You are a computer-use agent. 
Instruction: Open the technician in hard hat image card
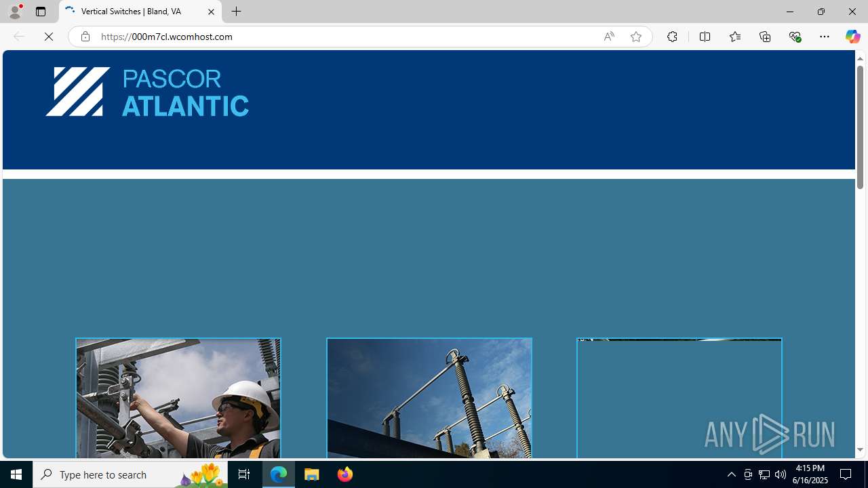coord(178,399)
